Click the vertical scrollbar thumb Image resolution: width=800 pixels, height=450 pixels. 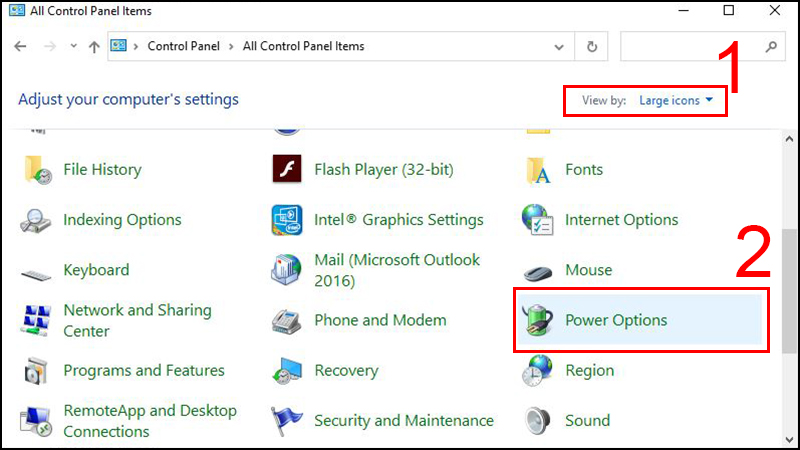point(789,291)
